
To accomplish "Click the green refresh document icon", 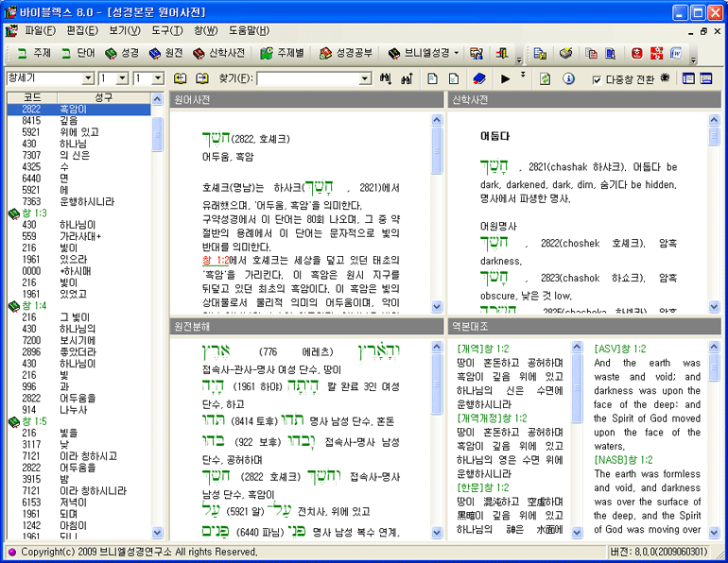I will click(x=546, y=78).
